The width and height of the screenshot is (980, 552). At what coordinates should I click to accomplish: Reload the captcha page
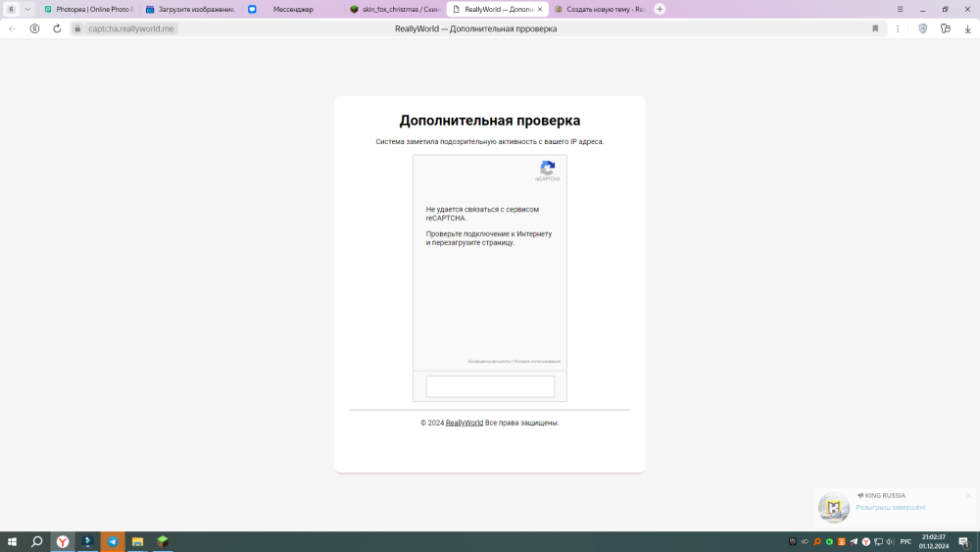[57, 28]
